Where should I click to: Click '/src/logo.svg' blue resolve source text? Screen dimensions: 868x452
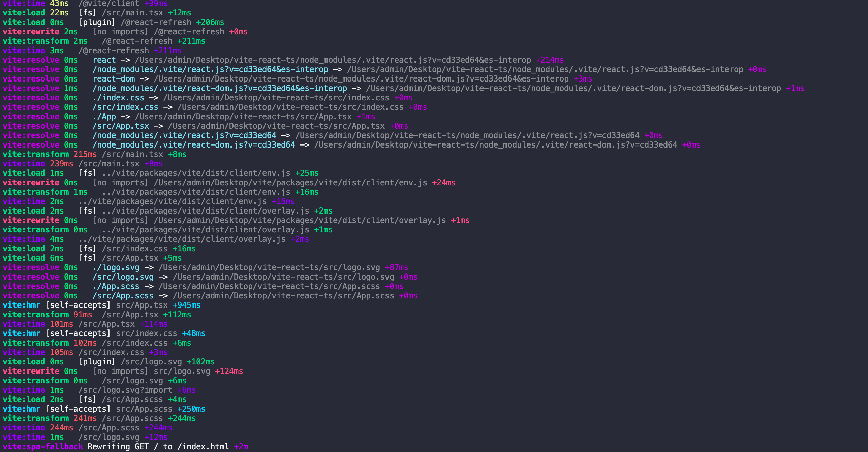click(123, 277)
